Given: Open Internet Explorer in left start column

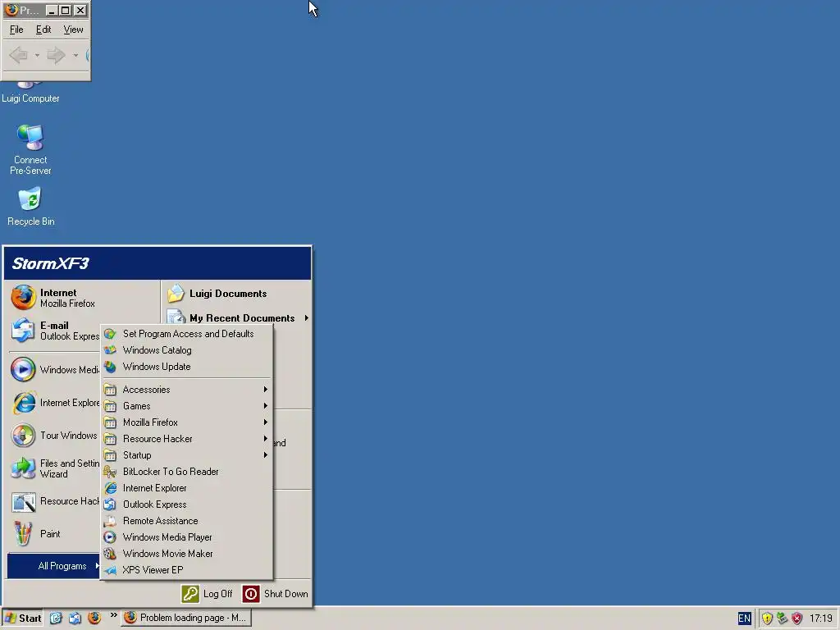Looking at the screenshot, I should (x=53, y=403).
